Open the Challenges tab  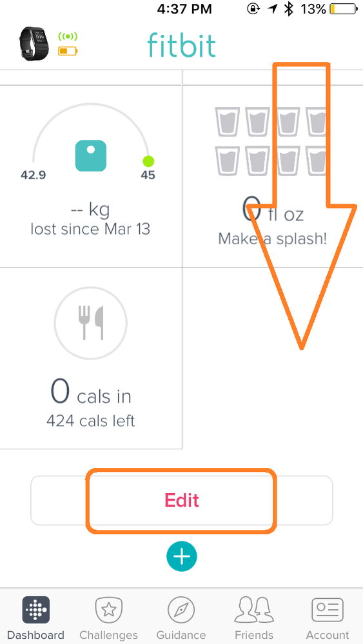(108, 618)
